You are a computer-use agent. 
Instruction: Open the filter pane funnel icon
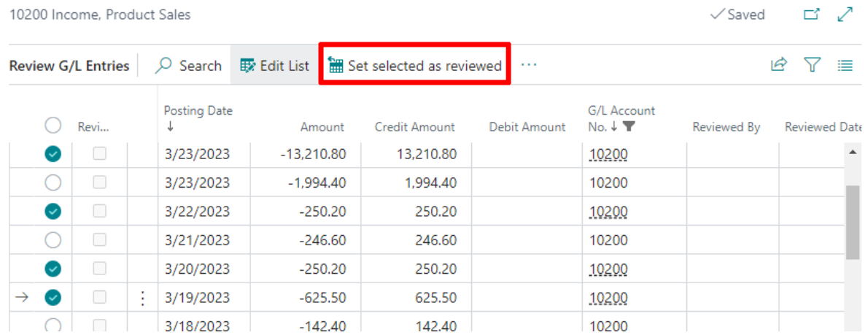[812, 66]
